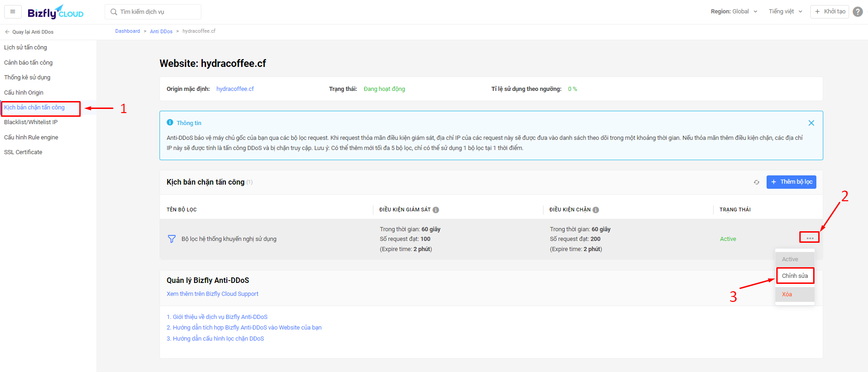
Task: Open Thống kê sử dụng in sidebar
Action: [27, 78]
